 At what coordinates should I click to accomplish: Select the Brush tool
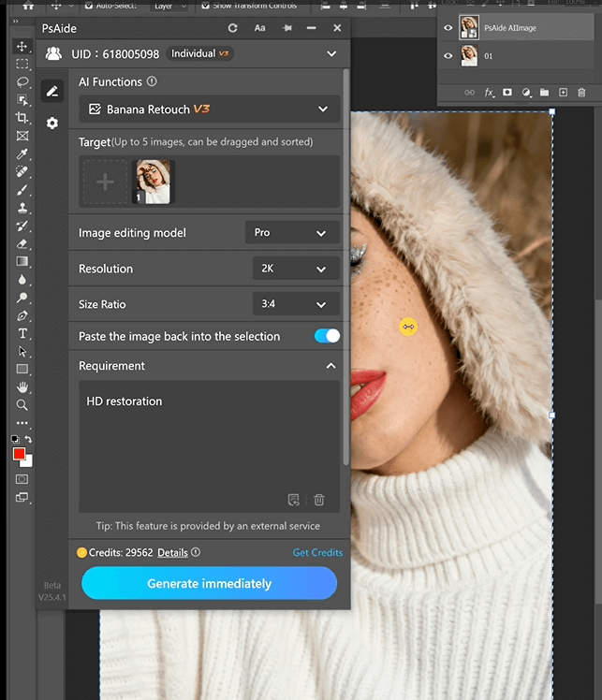(22, 190)
